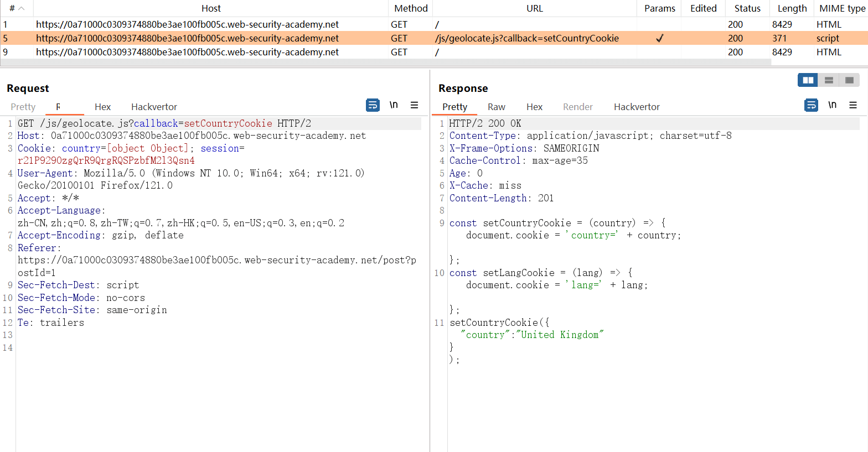Image resolution: width=868 pixels, height=452 pixels.
Task: Toggle word wrap in Request panel
Action: click(373, 105)
